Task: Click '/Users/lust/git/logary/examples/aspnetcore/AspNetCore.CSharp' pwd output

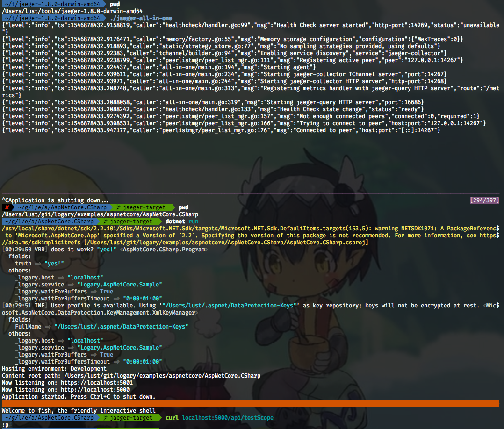Action: pyautogui.click(x=100, y=214)
